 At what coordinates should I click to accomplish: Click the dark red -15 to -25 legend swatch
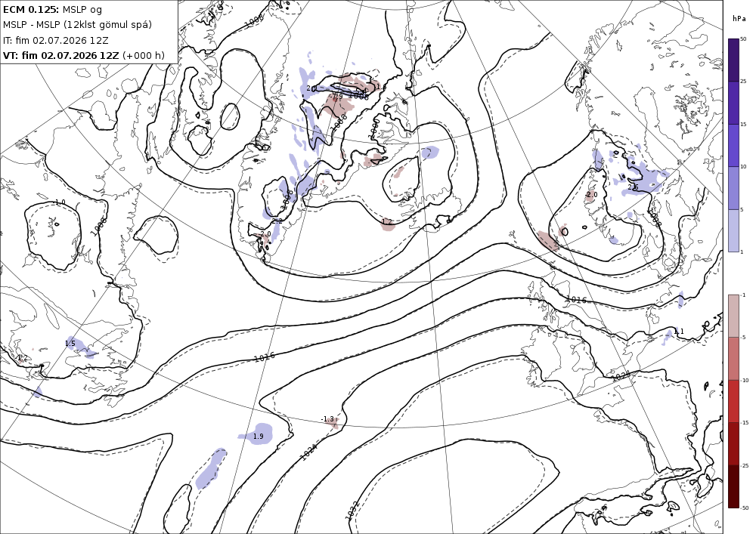coord(733,443)
